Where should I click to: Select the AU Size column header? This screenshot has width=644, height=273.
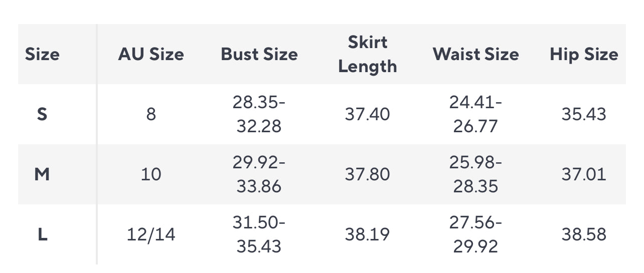pyautogui.click(x=151, y=54)
